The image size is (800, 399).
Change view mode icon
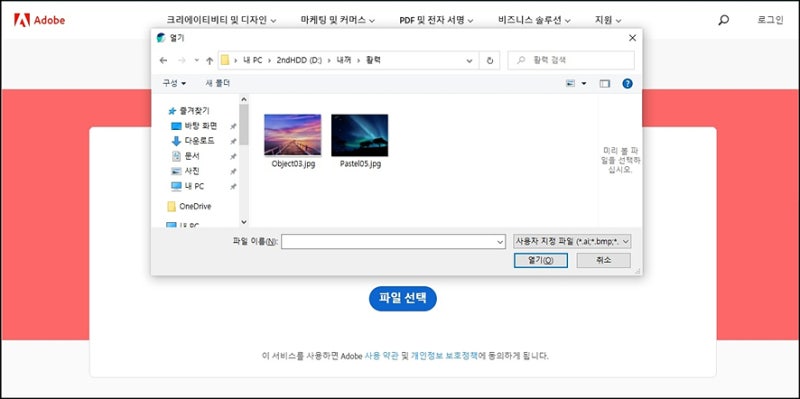point(570,84)
